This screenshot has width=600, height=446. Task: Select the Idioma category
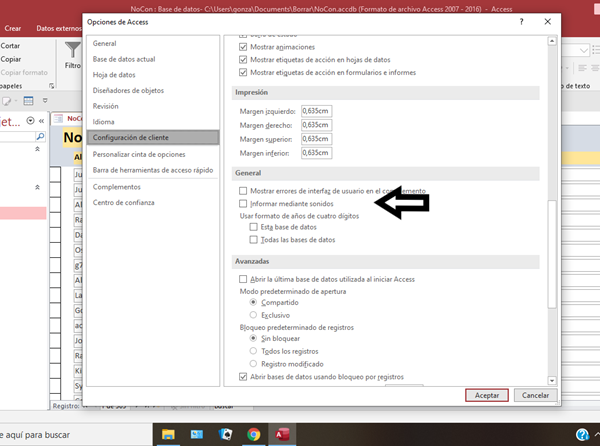(x=153, y=122)
